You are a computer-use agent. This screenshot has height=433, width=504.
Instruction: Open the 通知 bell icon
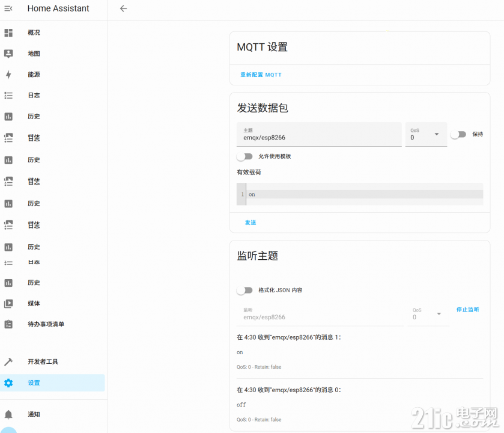point(8,414)
